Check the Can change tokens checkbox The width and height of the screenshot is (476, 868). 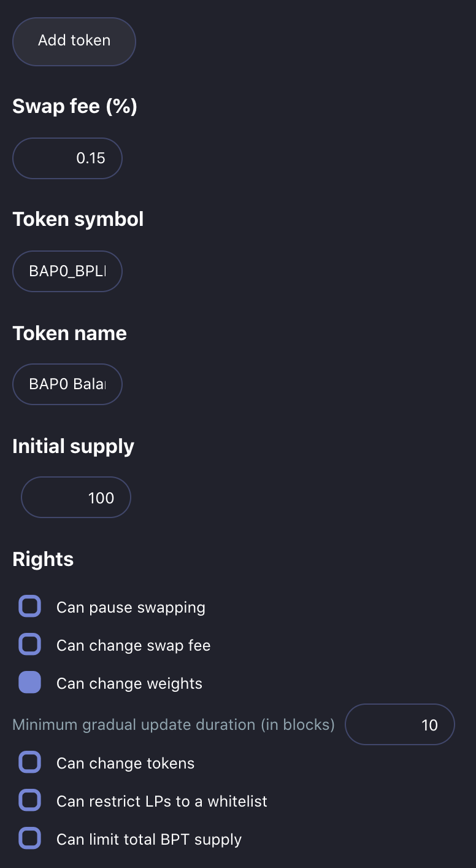(30, 762)
